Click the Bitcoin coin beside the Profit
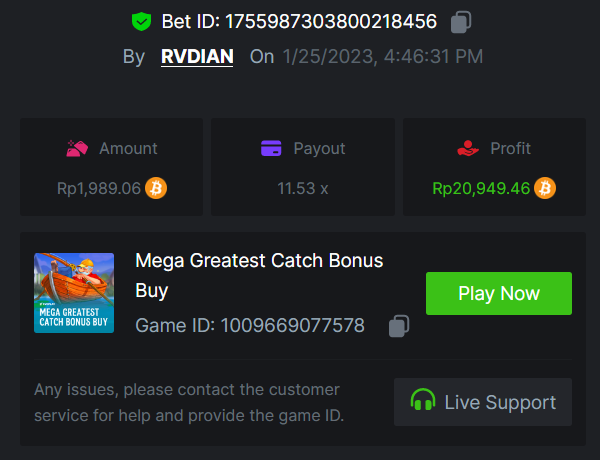The height and width of the screenshot is (460, 600). pyautogui.click(x=544, y=187)
